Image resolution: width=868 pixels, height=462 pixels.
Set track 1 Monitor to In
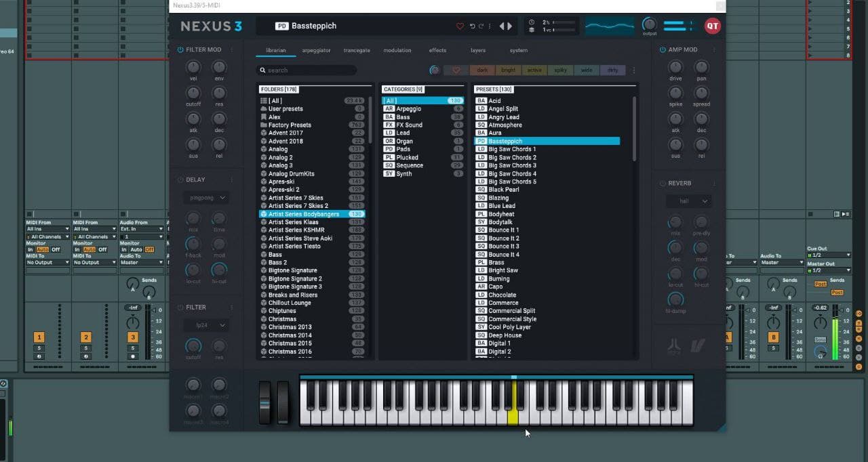click(30, 249)
